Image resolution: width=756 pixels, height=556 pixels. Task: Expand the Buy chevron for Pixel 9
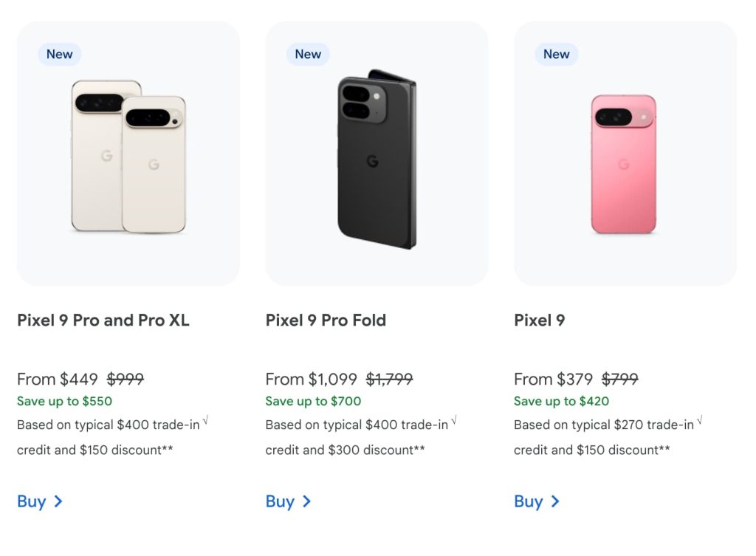[x=554, y=501]
